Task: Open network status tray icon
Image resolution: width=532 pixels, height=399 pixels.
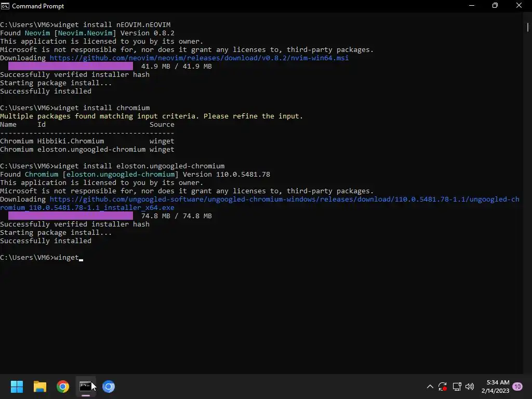Action: (x=457, y=387)
